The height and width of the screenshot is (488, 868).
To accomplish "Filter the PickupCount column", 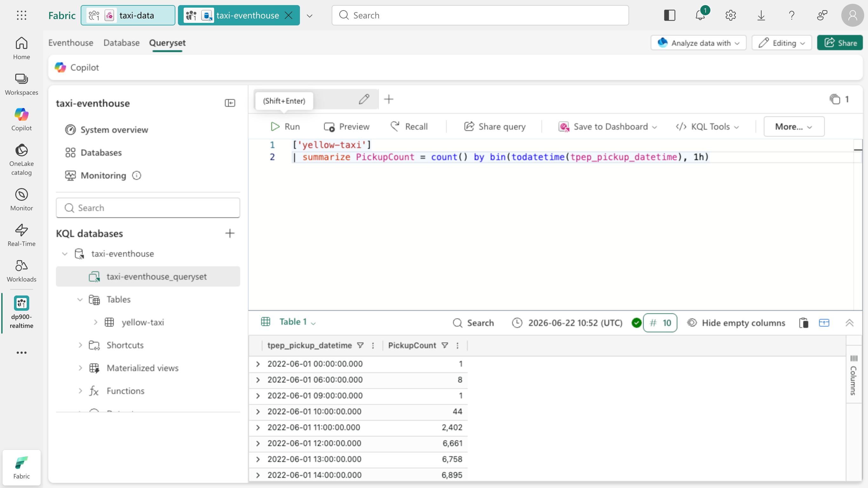I will 445,345.
